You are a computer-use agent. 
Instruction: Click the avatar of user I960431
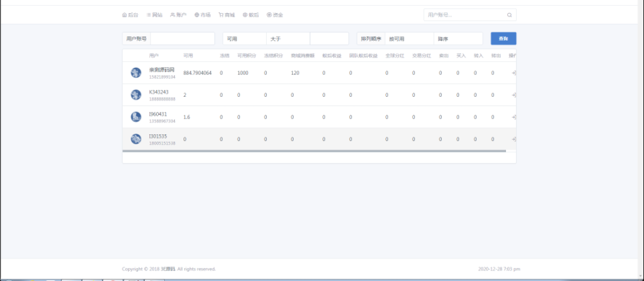click(x=136, y=117)
